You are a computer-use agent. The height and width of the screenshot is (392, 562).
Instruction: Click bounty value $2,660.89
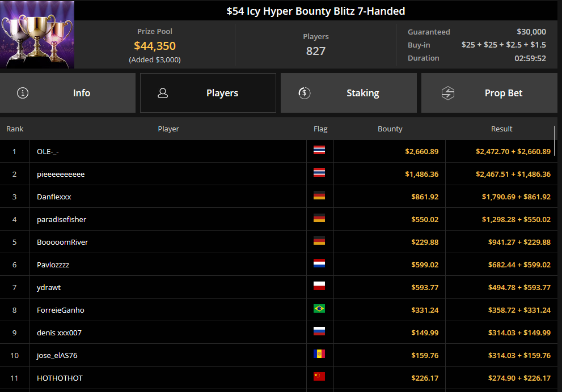421,151
